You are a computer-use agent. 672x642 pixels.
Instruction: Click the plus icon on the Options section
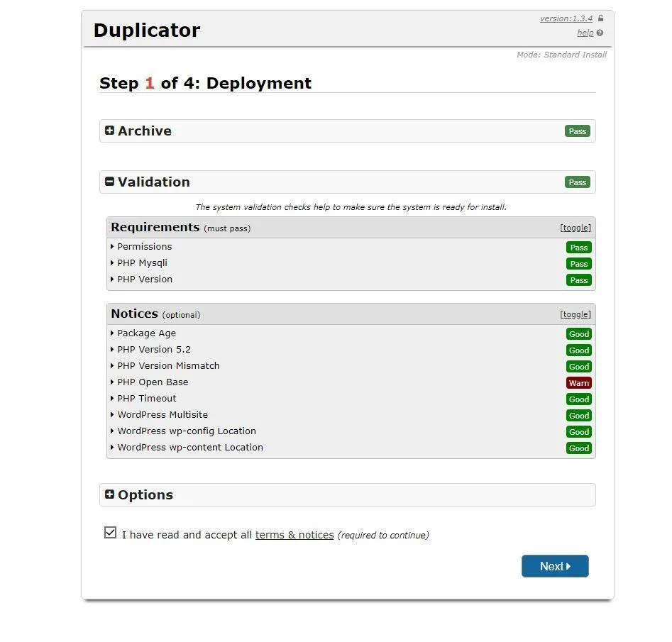110,494
